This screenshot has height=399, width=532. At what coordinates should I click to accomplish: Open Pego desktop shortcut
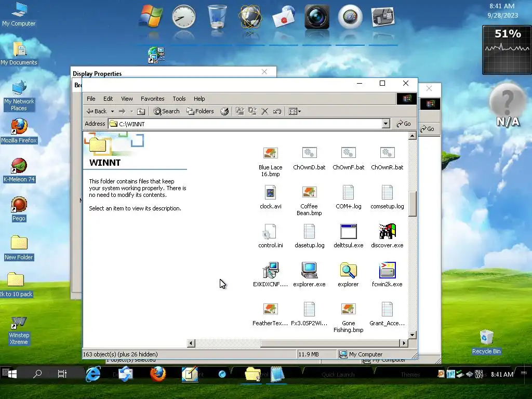pyautogui.click(x=19, y=209)
